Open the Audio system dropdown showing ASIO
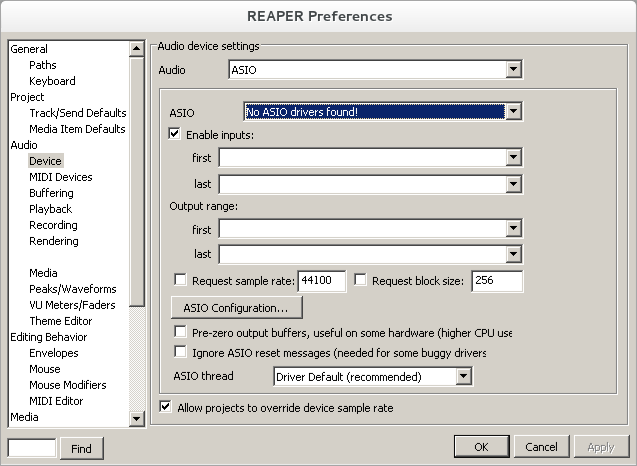Image resolution: width=637 pixels, height=466 pixels. click(375, 69)
